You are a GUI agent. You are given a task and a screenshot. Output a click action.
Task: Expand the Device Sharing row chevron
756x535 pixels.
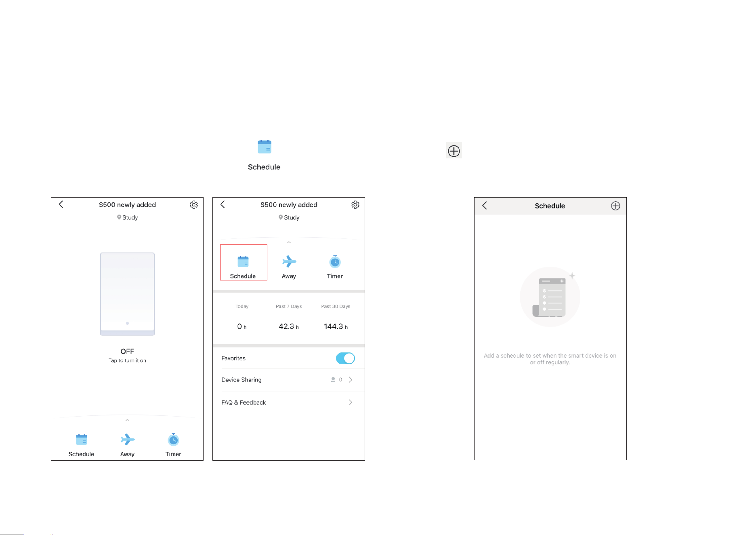click(x=351, y=380)
